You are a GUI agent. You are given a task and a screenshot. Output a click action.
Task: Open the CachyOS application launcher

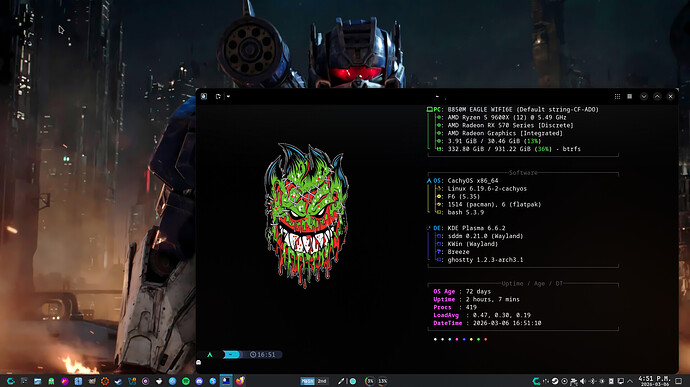(11, 381)
